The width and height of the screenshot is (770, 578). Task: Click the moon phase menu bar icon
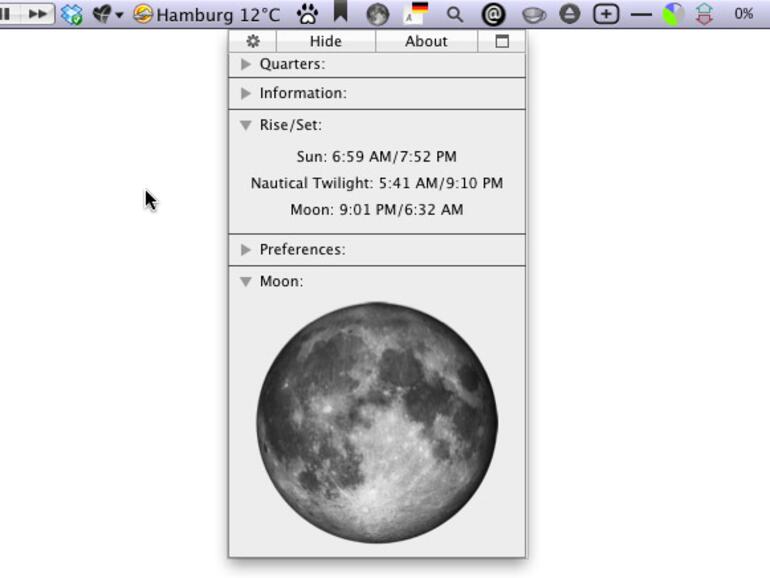click(378, 15)
